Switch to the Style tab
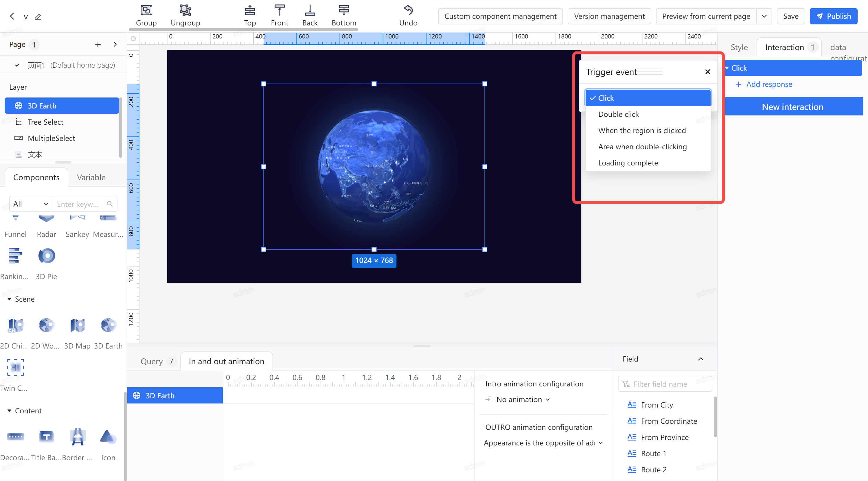 click(x=739, y=47)
